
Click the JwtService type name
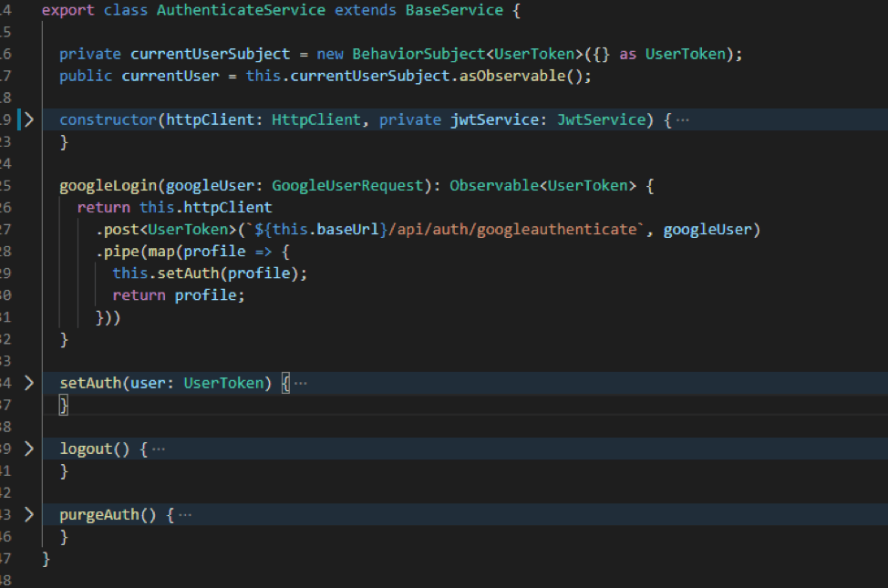602,119
